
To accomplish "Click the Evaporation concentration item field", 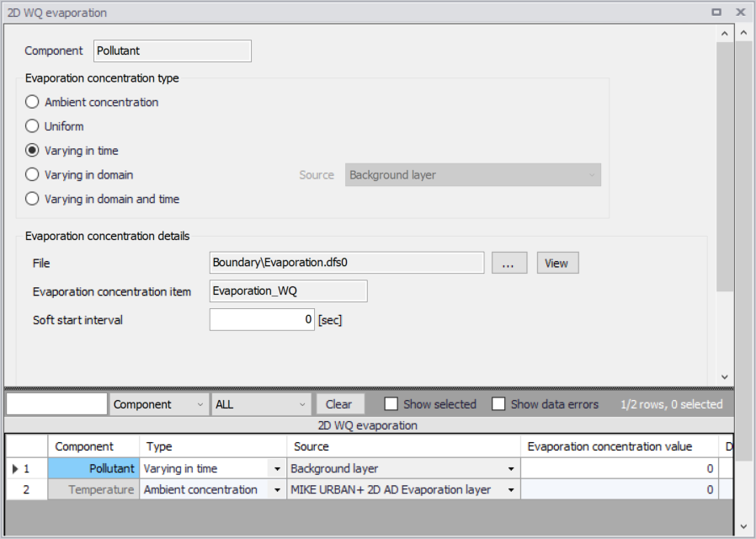I will pyautogui.click(x=288, y=291).
